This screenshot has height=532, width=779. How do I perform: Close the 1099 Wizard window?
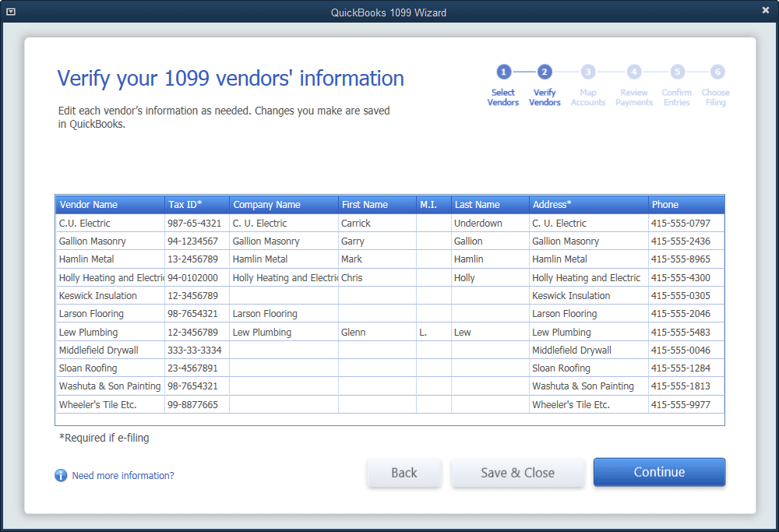(766, 10)
